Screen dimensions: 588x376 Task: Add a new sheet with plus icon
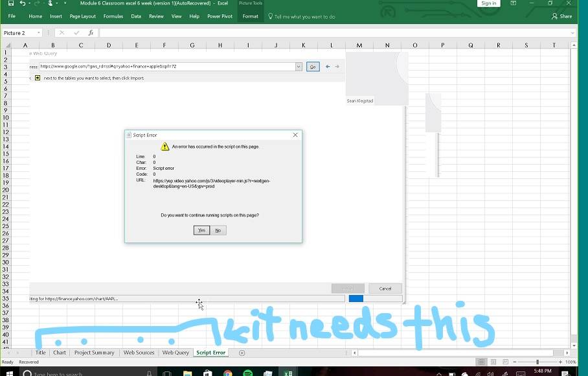click(x=242, y=353)
